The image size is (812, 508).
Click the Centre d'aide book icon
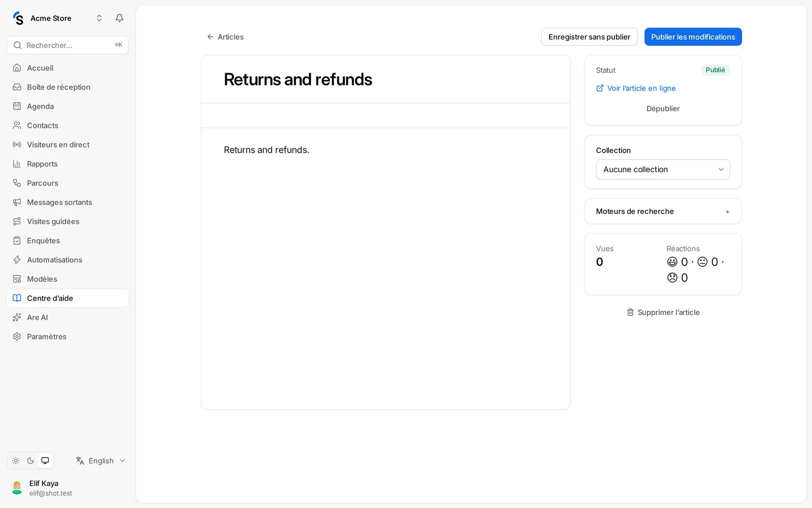[x=17, y=298]
